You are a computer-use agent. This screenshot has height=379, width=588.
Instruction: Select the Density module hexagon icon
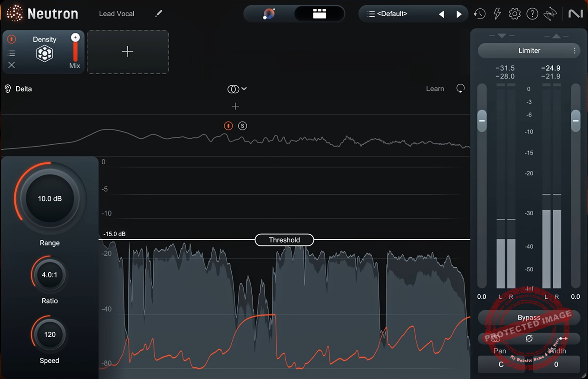tap(45, 54)
